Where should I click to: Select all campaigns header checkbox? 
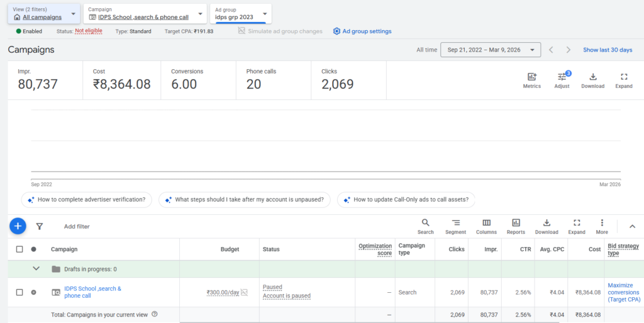(x=19, y=249)
